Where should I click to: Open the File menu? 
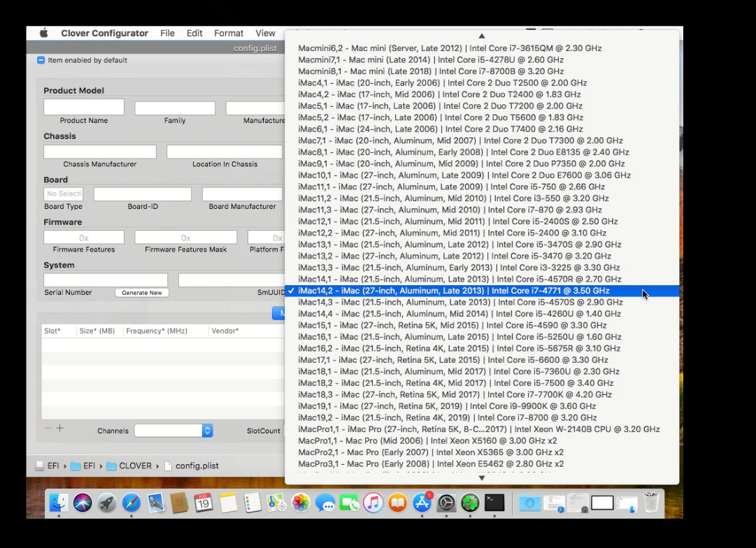point(167,34)
